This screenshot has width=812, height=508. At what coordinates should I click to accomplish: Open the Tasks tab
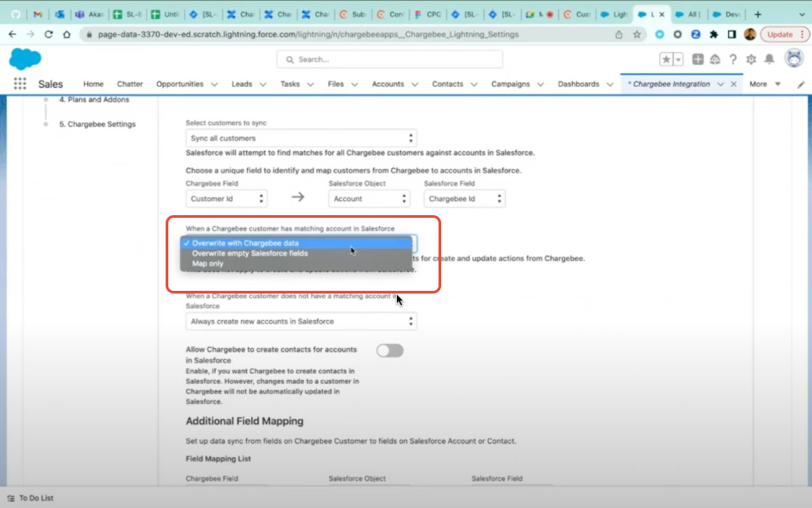click(x=290, y=84)
